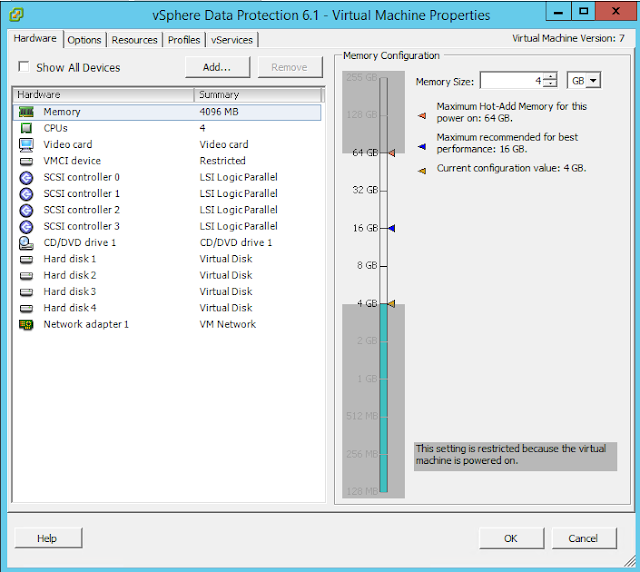Click the Hard disk 3 drive icon
Image resolution: width=640 pixels, height=572 pixels.
click(x=27, y=292)
